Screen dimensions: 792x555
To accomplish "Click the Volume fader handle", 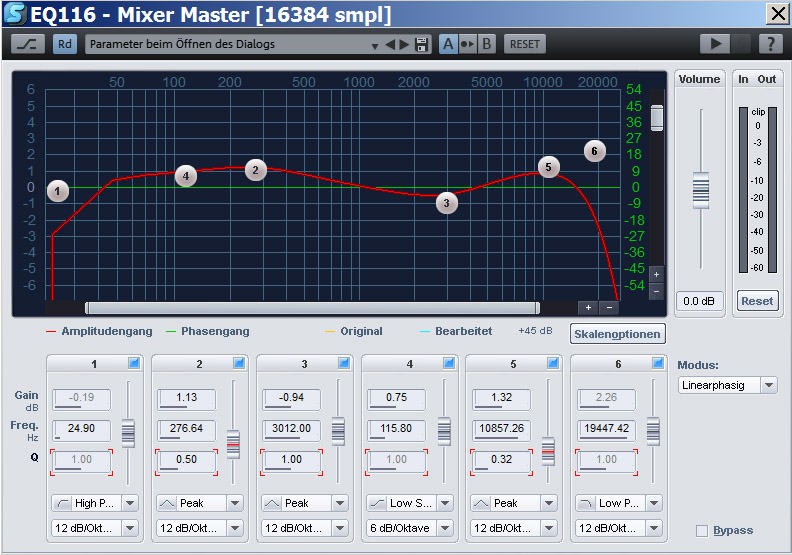I will pos(701,190).
